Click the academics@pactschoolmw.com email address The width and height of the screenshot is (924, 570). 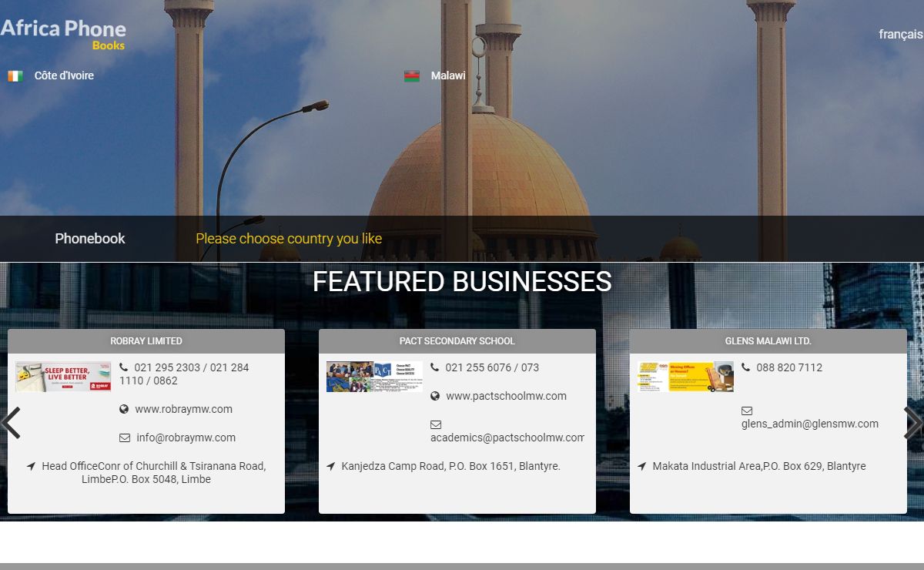click(507, 438)
